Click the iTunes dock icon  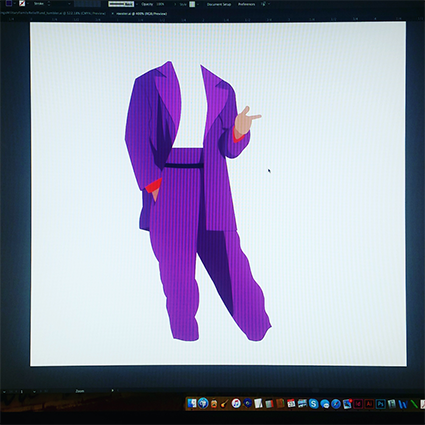point(236,403)
